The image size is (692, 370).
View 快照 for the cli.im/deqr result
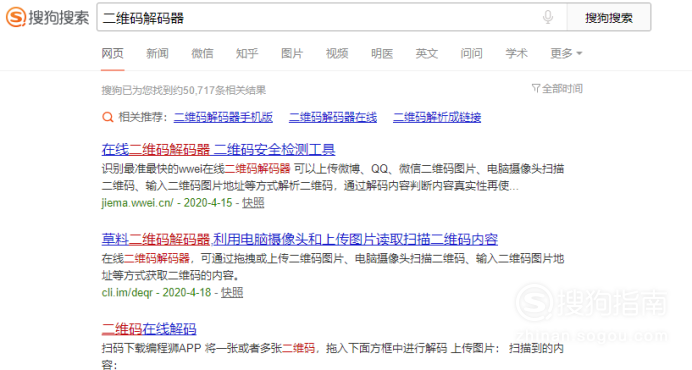(x=232, y=292)
